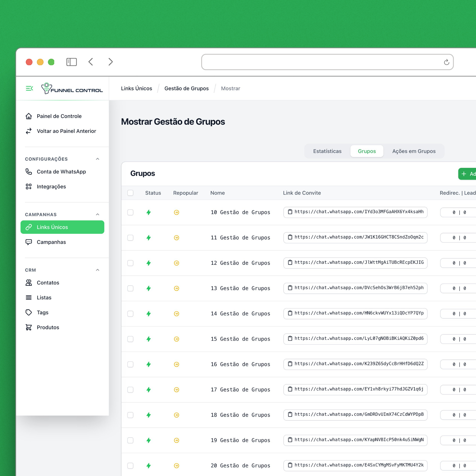Click the invite link field for 13 Gestão de Grupos
The width and height of the screenshot is (476, 476).
[355, 288]
